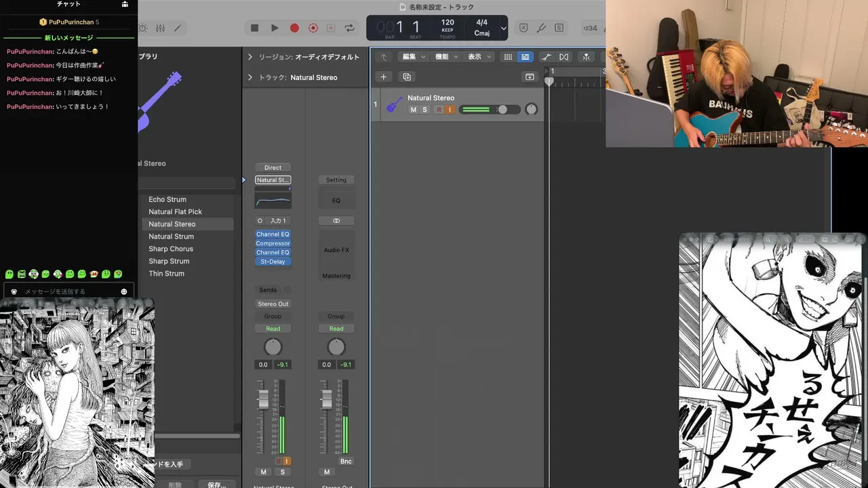Toggle the Replace mode X icon
868x488 pixels.
(524, 28)
